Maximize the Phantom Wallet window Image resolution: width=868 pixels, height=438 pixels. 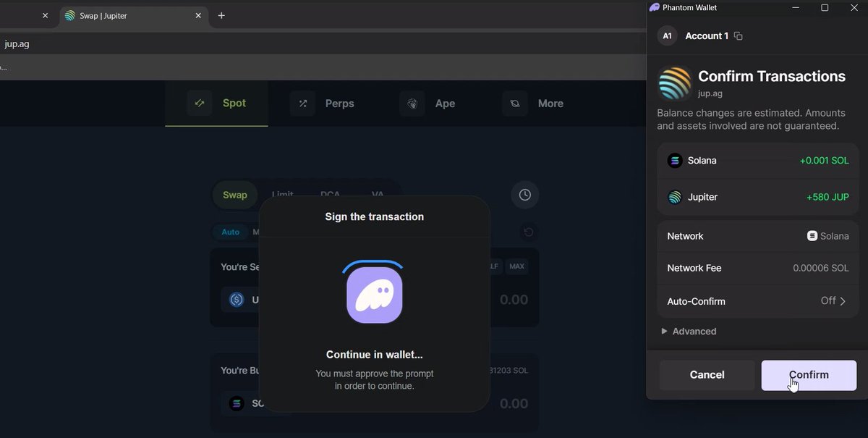[825, 7]
